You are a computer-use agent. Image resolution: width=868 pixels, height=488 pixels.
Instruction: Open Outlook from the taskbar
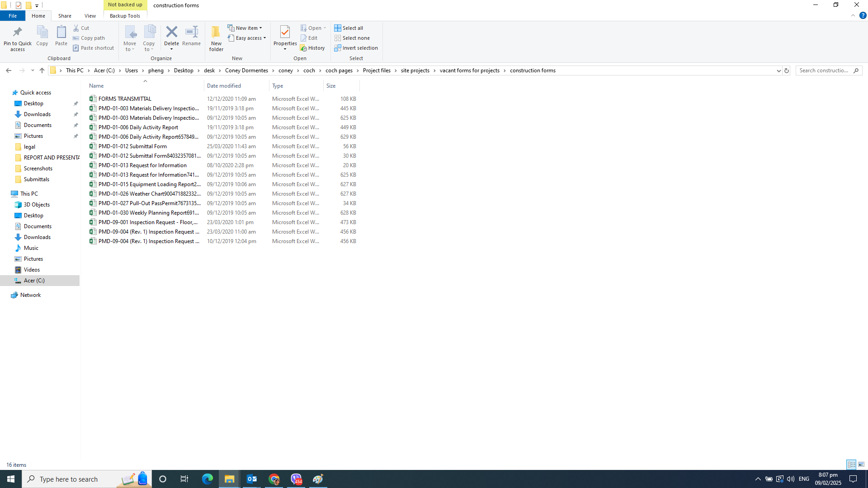pyautogui.click(x=252, y=479)
